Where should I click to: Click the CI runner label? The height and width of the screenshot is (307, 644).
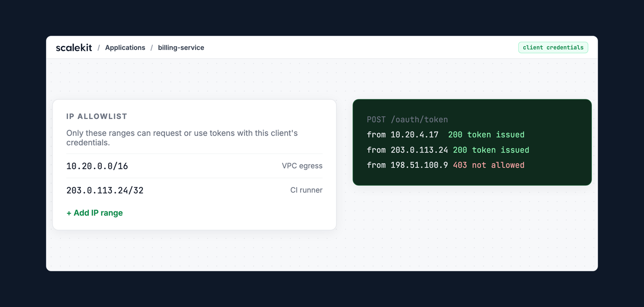[306, 190]
